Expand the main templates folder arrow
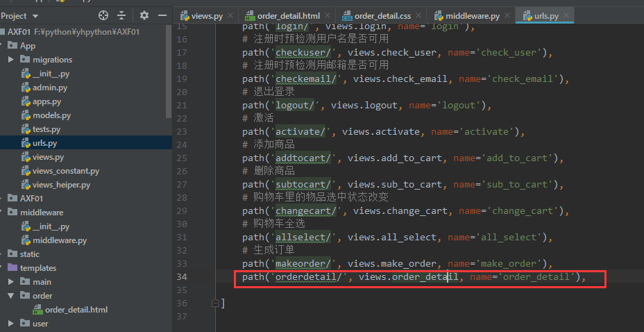644x332 pixels. pos(11,282)
